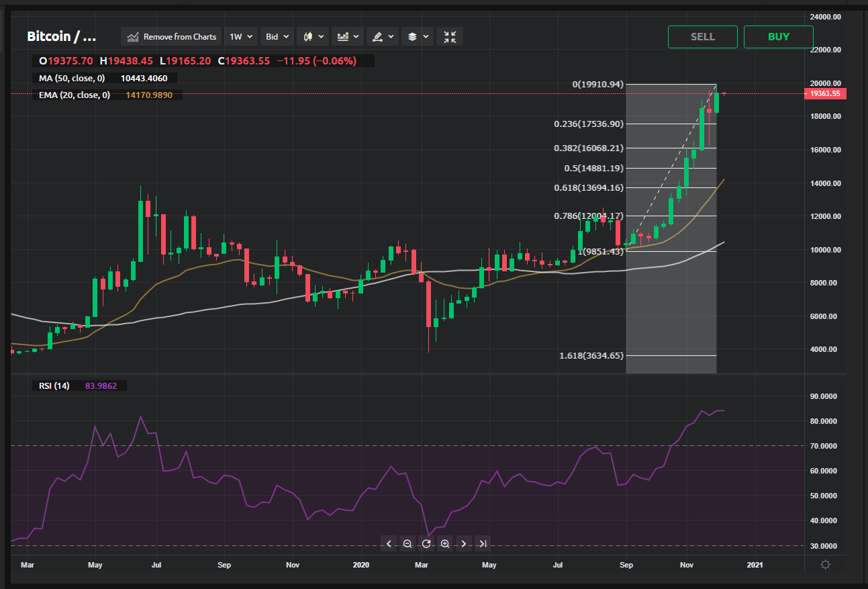Image resolution: width=868 pixels, height=589 pixels.
Task: Click the collapse fullscreen icon
Action: [x=450, y=36]
